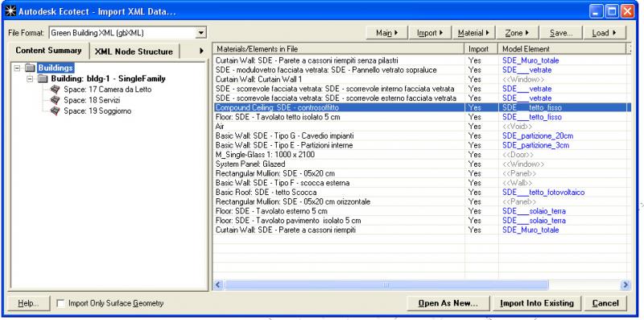Select Building: bldg-1 - SingleFamily label
The height and width of the screenshot is (320, 644).
coord(109,78)
